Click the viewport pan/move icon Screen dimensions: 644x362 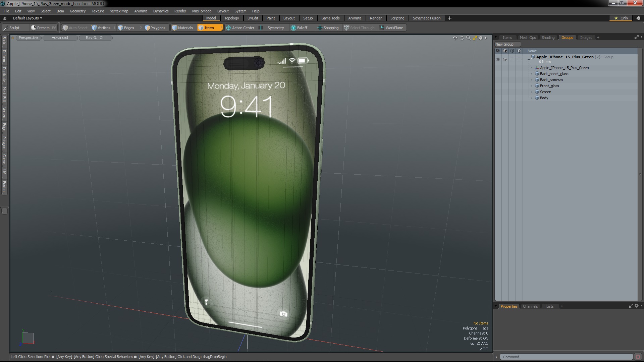pyautogui.click(x=455, y=38)
